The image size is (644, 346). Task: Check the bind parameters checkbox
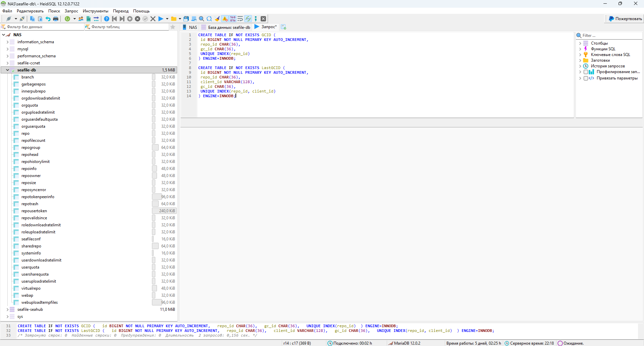pos(586,78)
